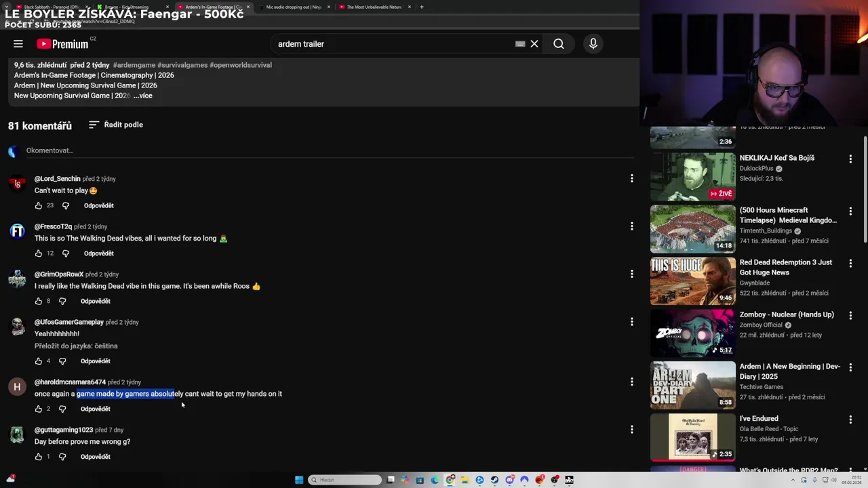Open options menu for Lord_Senchin's comment

(631, 178)
